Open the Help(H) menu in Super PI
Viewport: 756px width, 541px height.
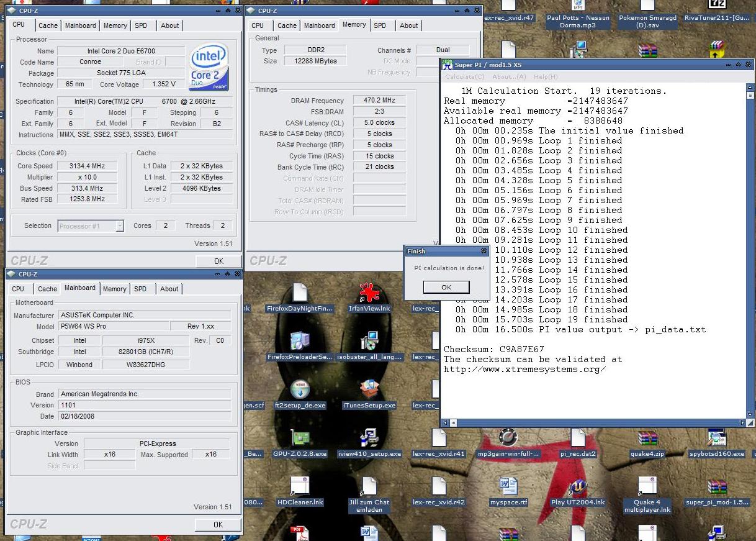(546, 77)
